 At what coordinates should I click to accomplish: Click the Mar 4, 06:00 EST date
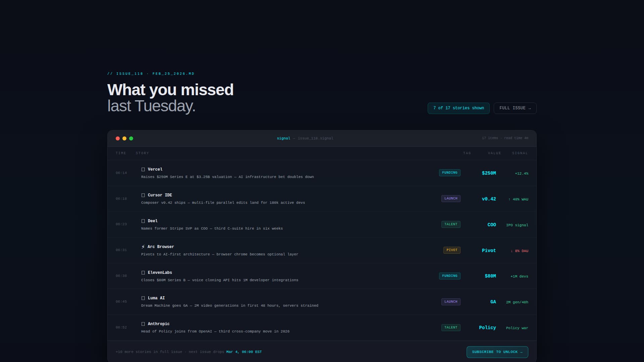coord(244,352)
